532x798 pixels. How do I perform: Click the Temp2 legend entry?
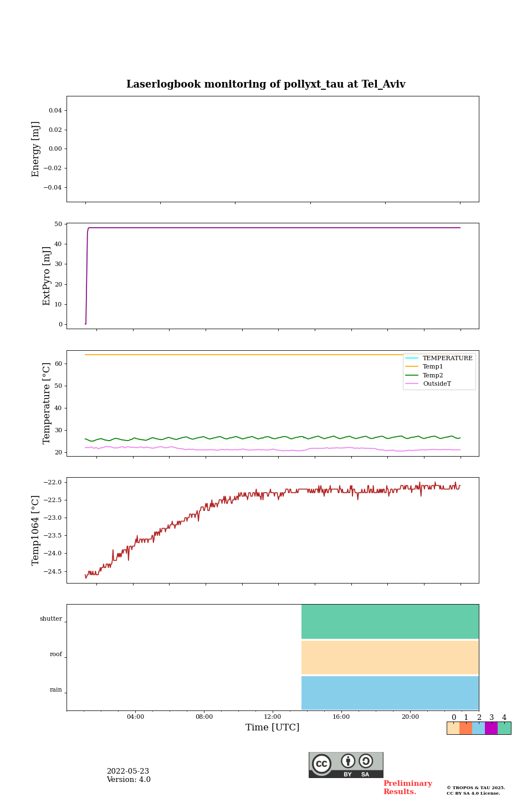[424, 375]
